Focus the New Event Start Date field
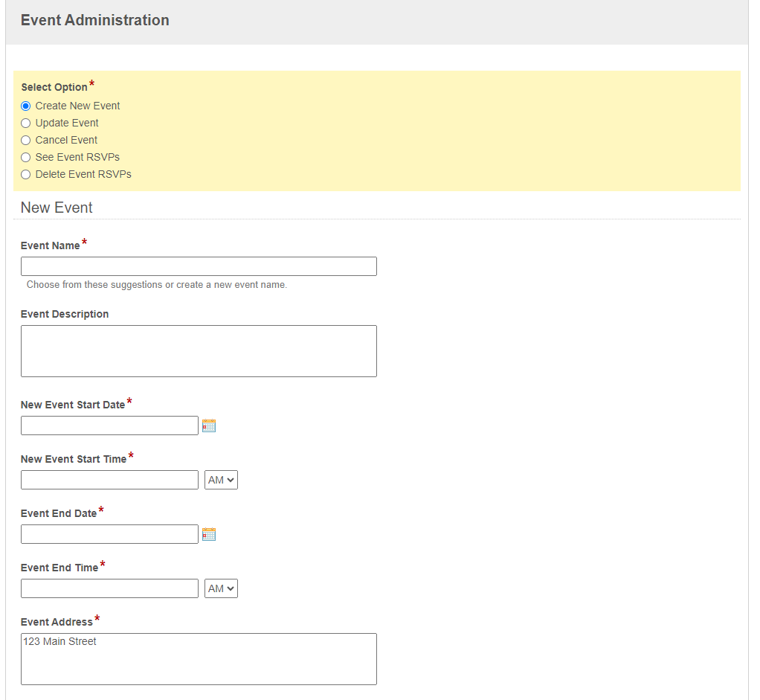This screenshot has width=760, height=700. 109,425
